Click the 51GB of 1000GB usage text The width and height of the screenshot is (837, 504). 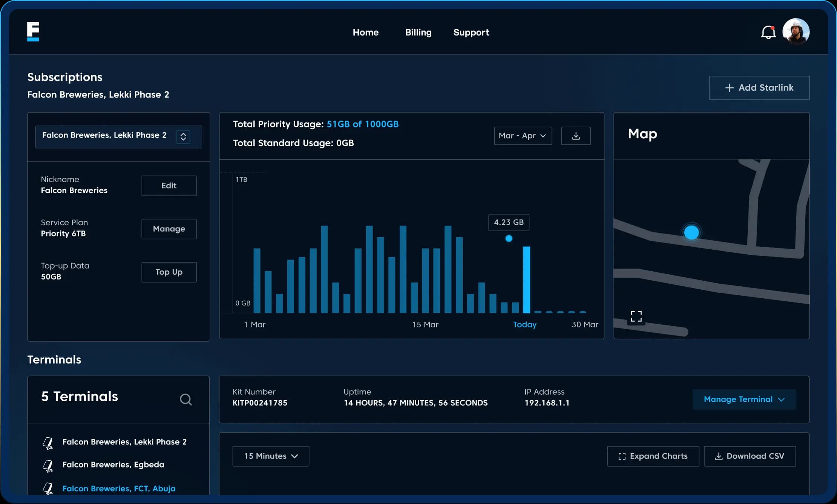(362, 124)
